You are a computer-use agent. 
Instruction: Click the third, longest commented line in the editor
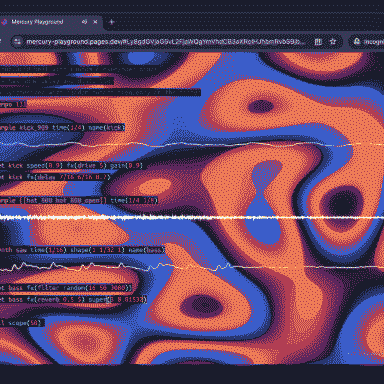100,92
